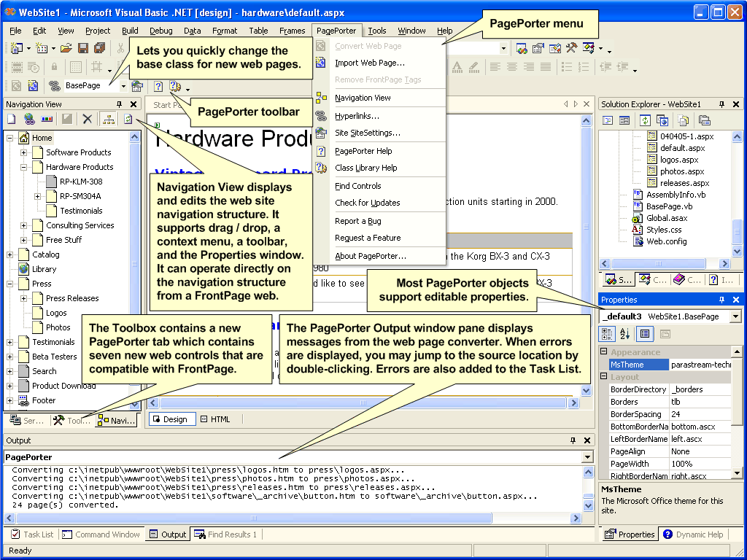
Task: Click the Property Pages icon in Properties window
Action: 665,334
